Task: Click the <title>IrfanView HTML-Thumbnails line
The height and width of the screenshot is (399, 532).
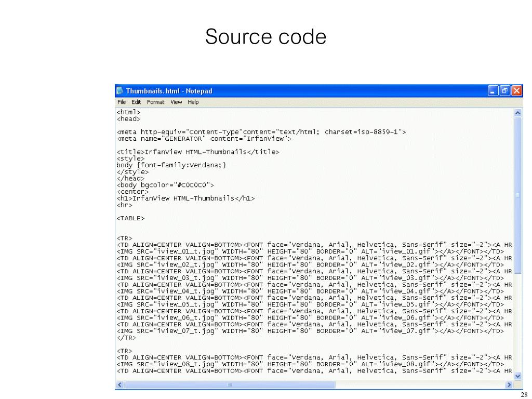Action: pyautogui.click(x=198, y=152)
